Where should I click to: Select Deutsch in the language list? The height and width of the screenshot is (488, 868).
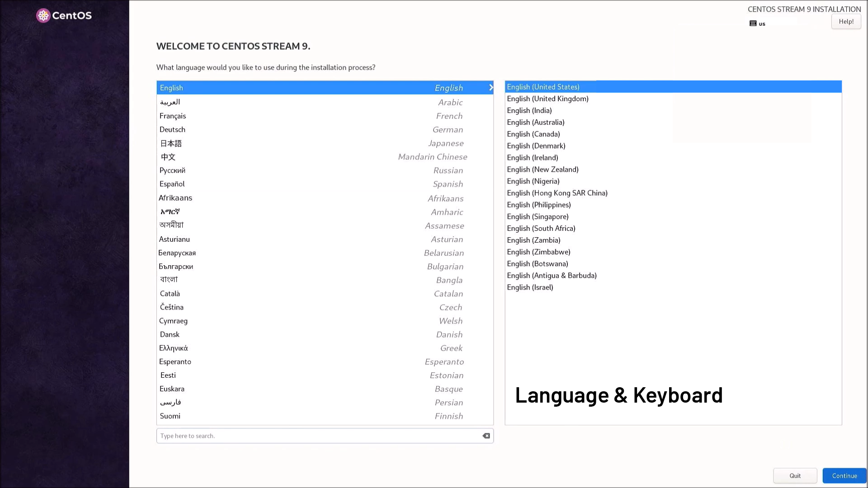pyautogui.click(x=172, y=130)
